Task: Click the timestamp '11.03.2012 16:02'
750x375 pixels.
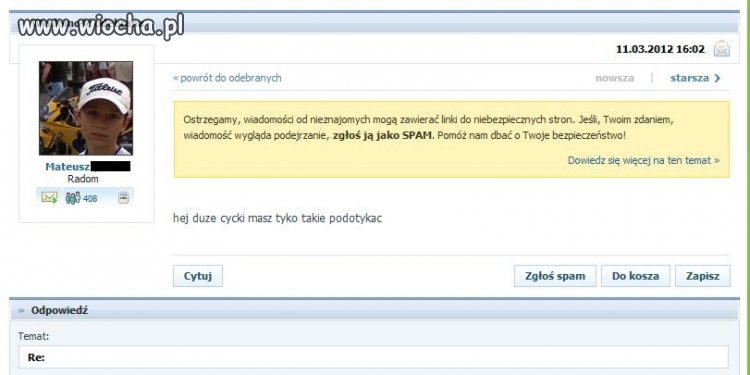Action: coord(660,49)
